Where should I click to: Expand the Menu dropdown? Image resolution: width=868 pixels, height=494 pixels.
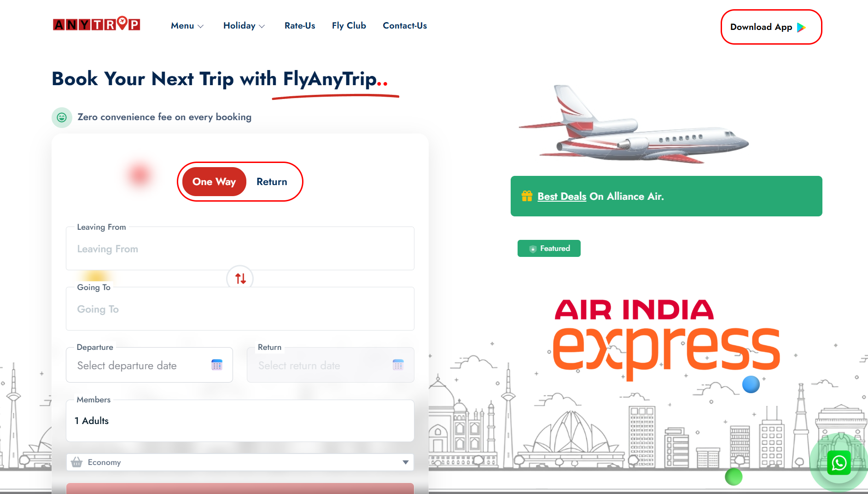187,26
